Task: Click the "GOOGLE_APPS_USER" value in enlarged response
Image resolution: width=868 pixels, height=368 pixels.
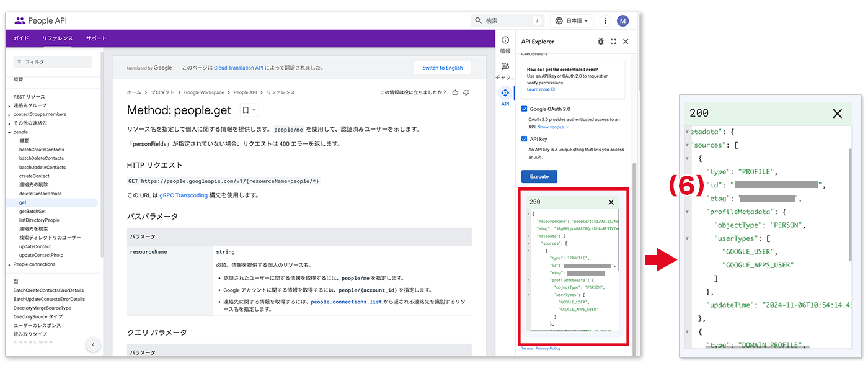Action: pyautogui.click(x=758, y=265)
